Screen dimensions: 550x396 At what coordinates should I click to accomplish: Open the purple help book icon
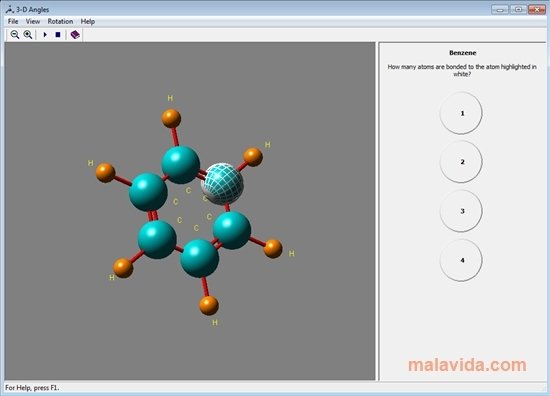[75, 34]
